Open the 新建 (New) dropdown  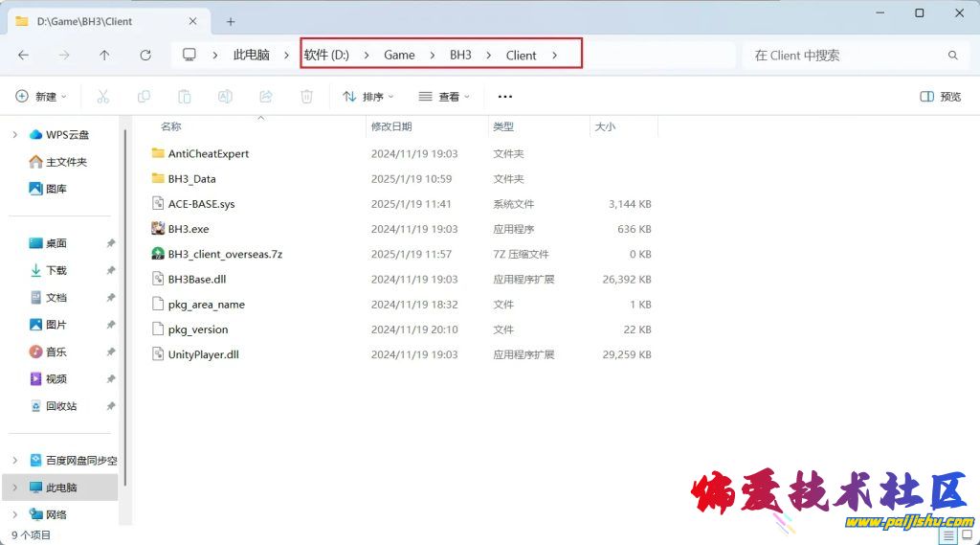[41, 97]
